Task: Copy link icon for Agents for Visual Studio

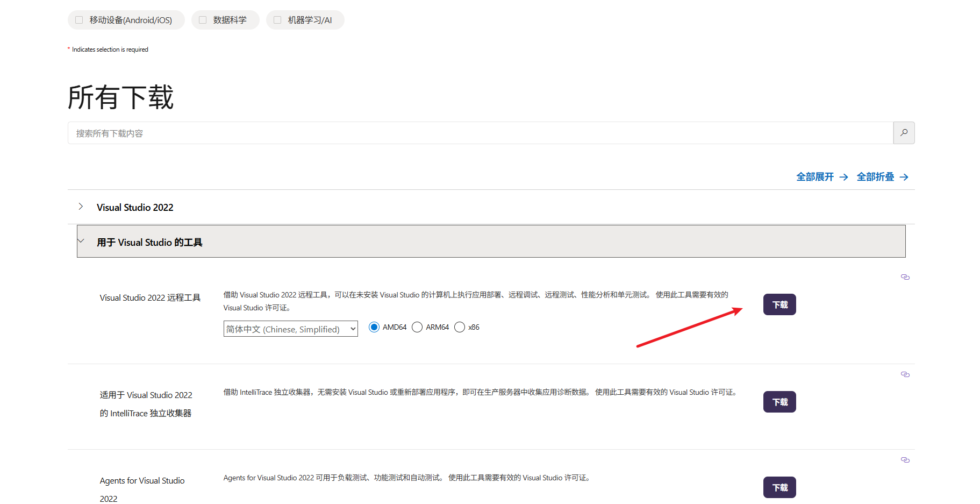Action: pos(905,460)
